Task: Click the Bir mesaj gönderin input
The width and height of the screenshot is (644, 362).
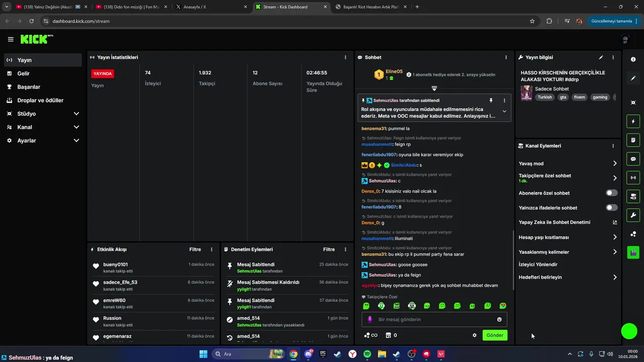Action: [x=434, y=319]
